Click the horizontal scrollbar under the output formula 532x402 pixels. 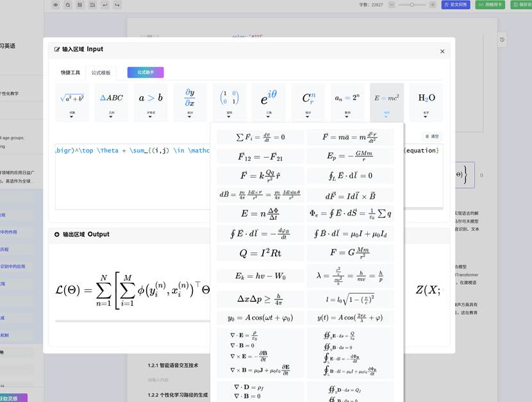(132, 321)
